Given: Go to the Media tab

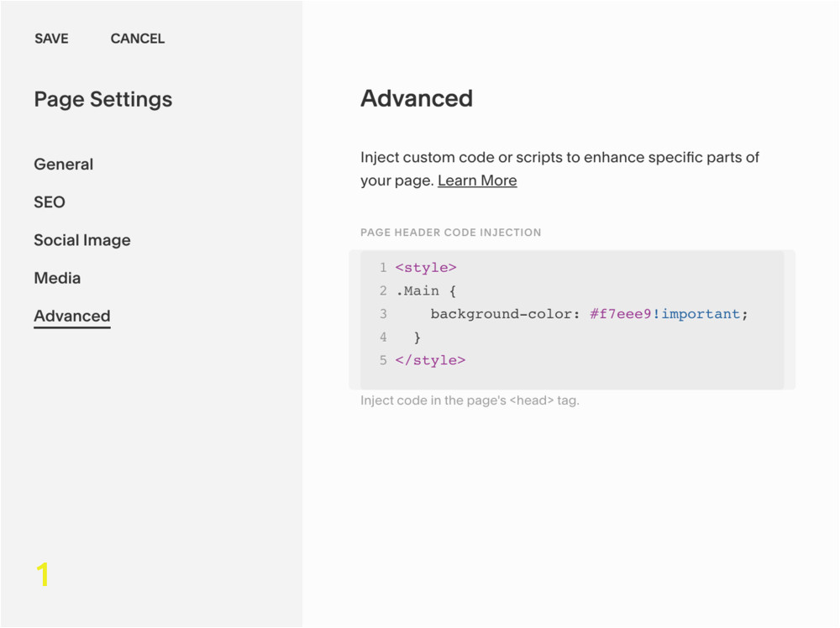Looking at the screenshot, I should [x=57, y=279].
